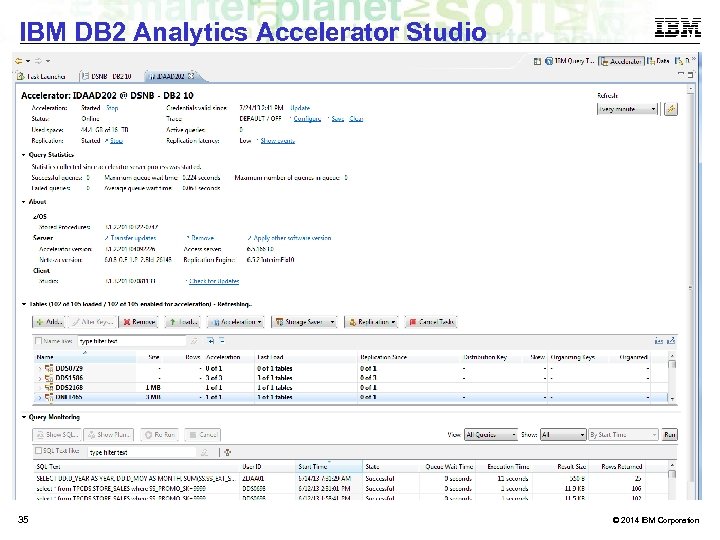Click the Show SQL button
This screenshot has width=720, height=540.
point(57,434)
